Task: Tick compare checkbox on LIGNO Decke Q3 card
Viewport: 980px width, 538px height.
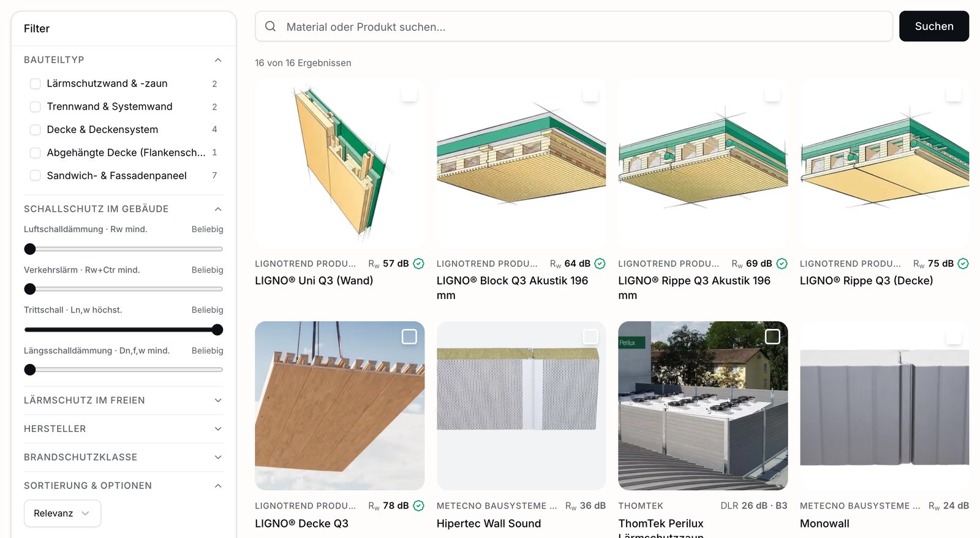Action: (x=409, y=336)
